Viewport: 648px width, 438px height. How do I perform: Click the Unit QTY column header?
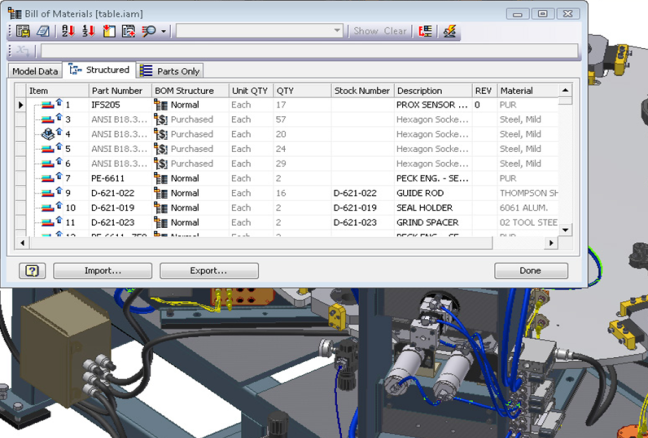click(251, 90)
